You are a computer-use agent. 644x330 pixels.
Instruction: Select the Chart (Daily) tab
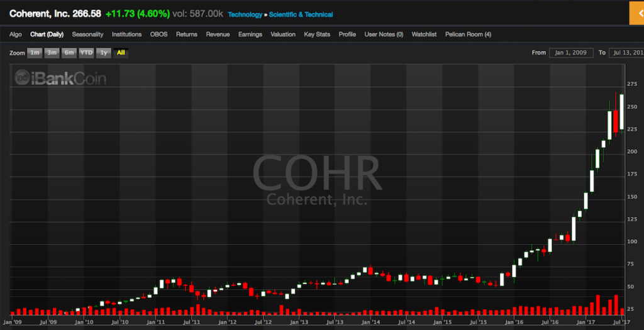pos(47,35)
